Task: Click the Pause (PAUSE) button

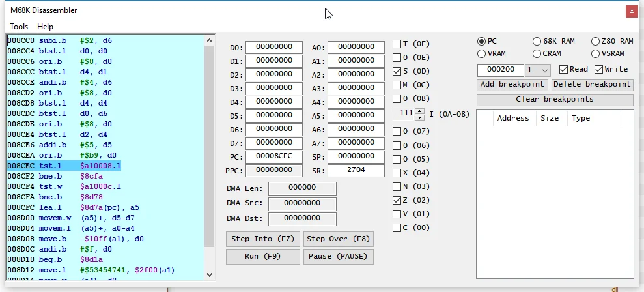Action: point(339,257)
